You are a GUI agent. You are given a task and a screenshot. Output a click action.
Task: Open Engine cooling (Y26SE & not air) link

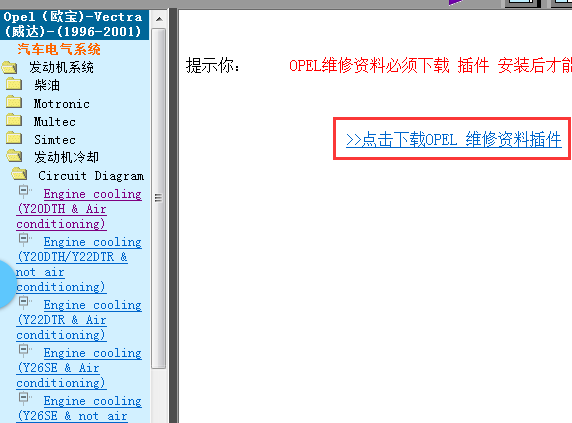79,408
